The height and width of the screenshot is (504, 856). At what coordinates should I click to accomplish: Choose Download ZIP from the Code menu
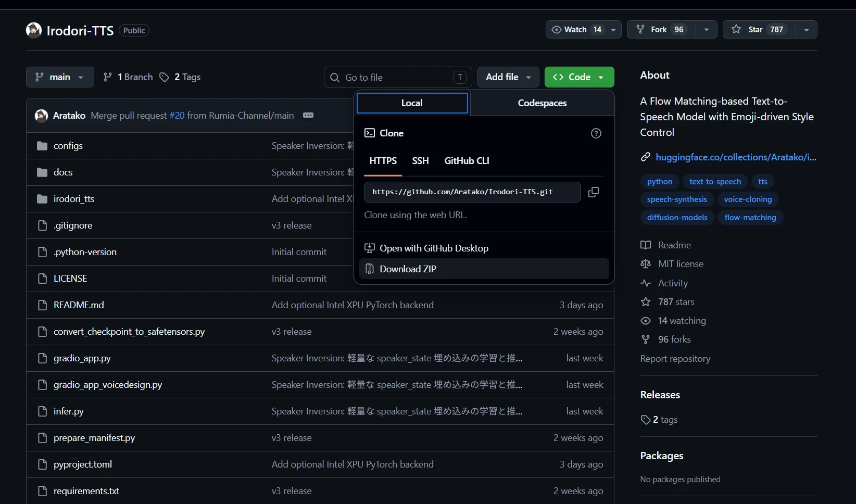(x=484, y=269)
